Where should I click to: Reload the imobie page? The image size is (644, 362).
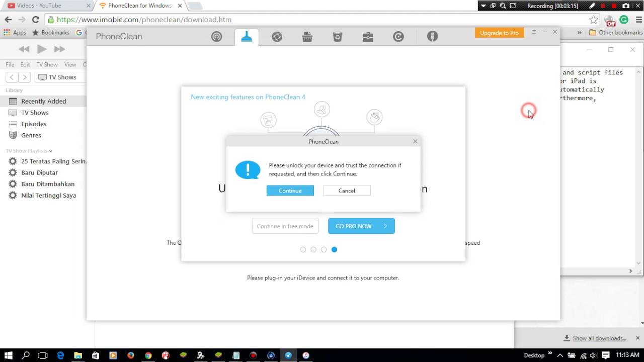35,20
